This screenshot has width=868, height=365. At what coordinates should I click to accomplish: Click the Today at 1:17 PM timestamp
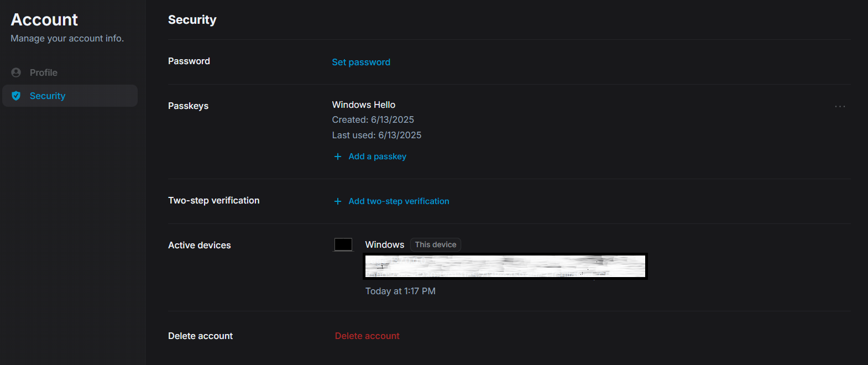tap(400, 291)
